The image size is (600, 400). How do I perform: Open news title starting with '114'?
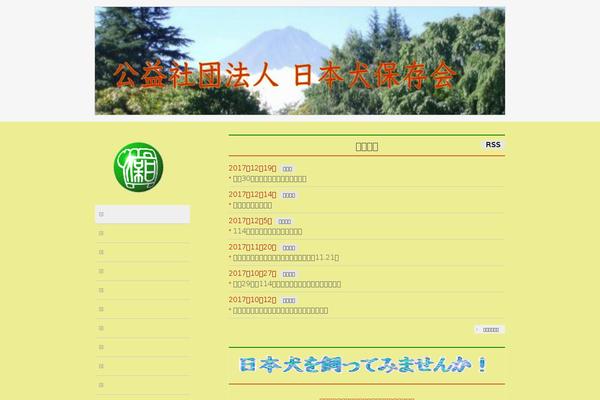coord(267,232)
